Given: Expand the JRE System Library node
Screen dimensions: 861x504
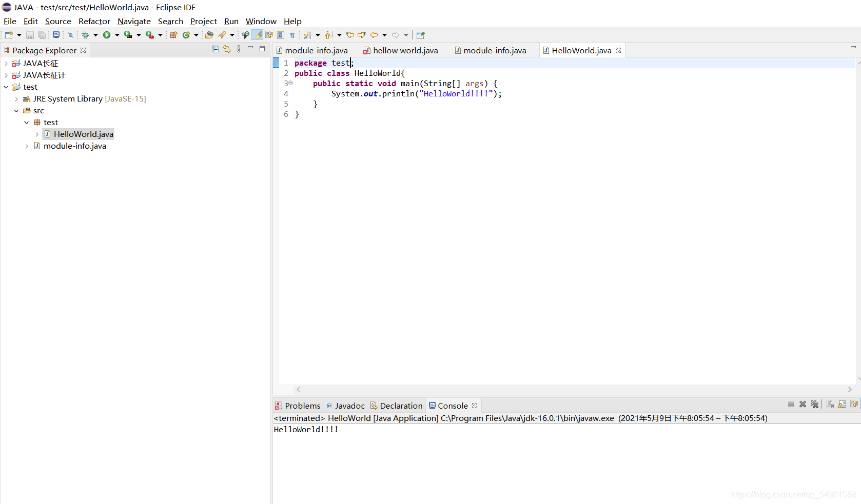Looking at the screenshot, I should pyautogui.click(x=16, y=98).
